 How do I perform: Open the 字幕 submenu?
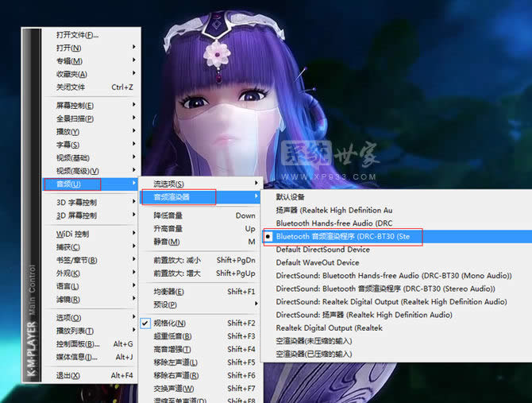pos(68,145)
